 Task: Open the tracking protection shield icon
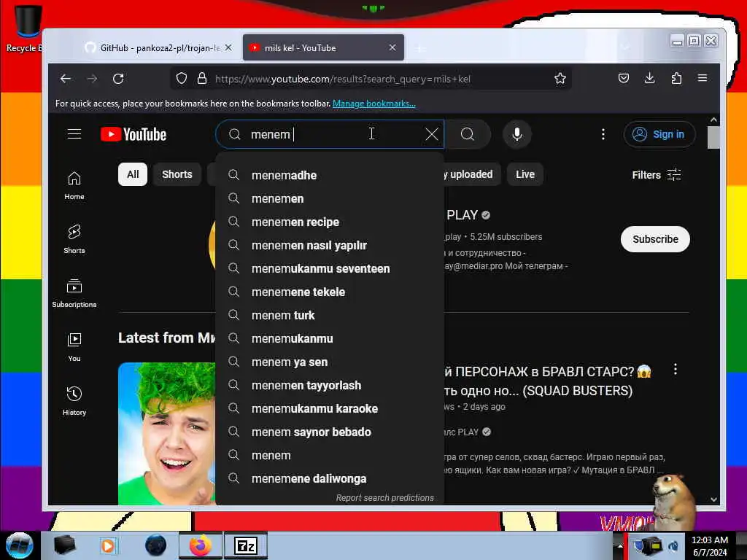click(x=182, y=79)
